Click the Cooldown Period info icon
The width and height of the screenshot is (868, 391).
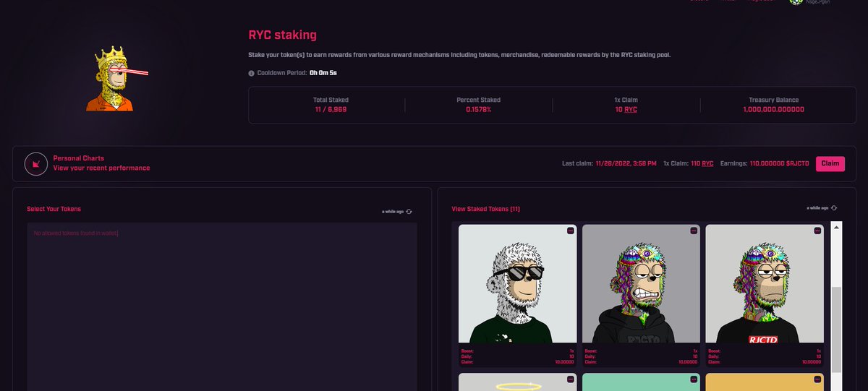click(x=251, y=73)
